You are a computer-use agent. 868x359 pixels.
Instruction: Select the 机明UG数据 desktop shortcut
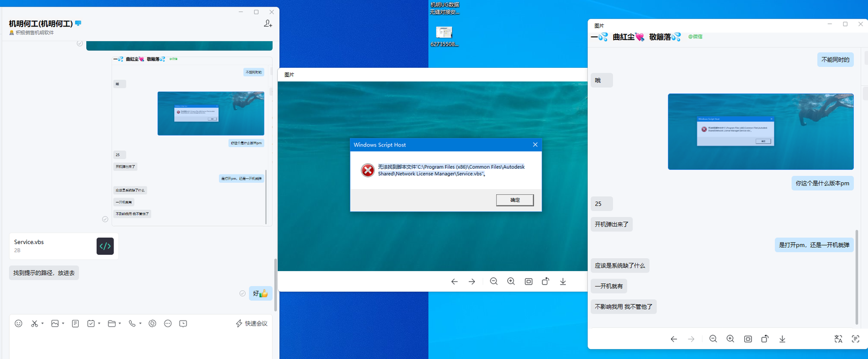pos(444,8)
